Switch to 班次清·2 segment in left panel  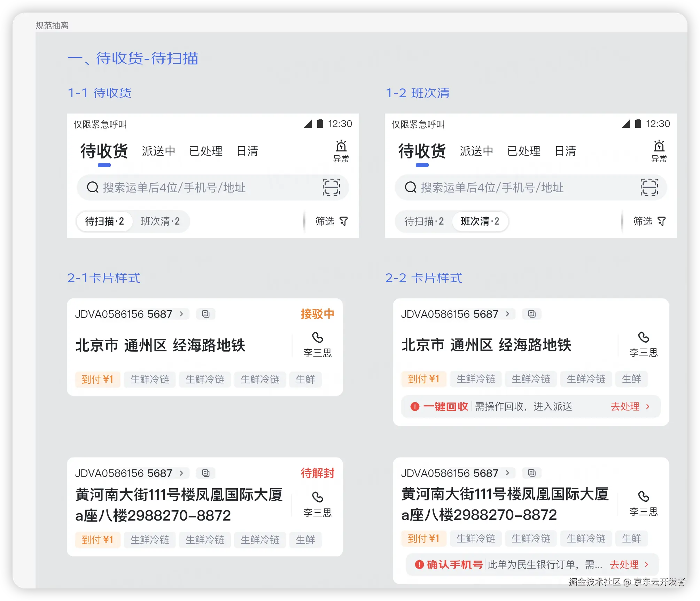tap(160, 221)
